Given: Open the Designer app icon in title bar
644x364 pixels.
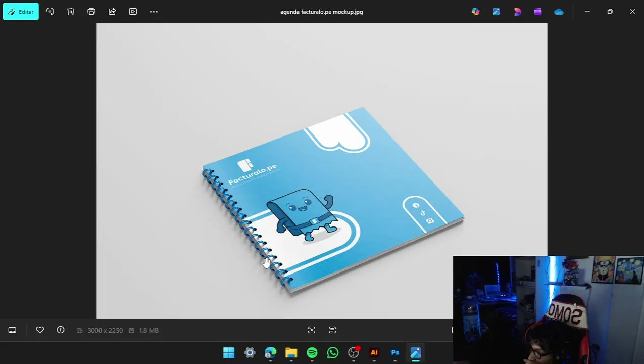Looking at the screenshot, I should click(x=497, y=12).
